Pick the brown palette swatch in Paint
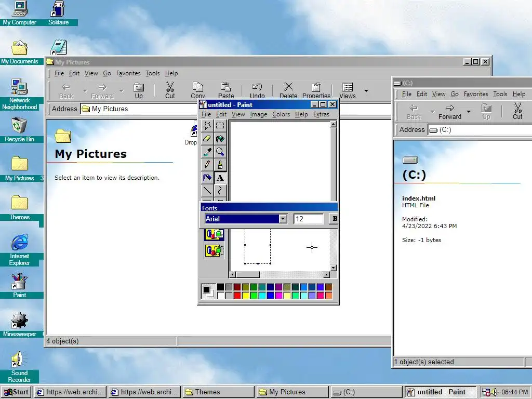The image size is (532, 399). [328, 287]
